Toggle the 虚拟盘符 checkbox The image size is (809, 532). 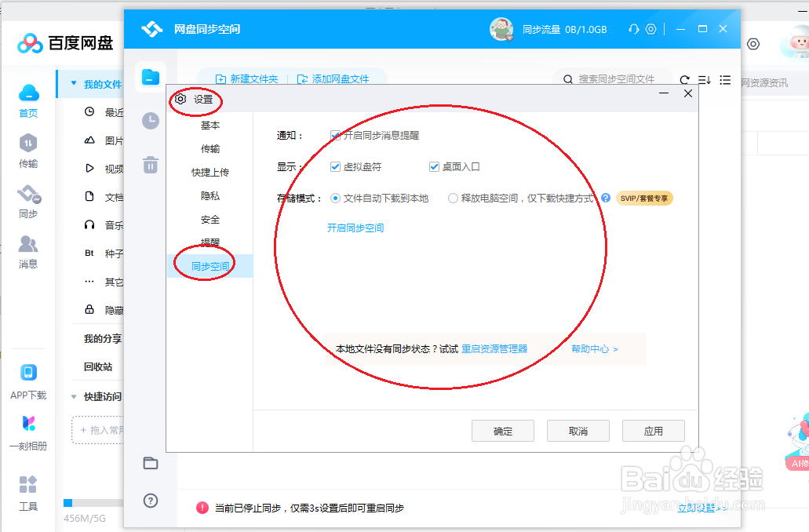[335, 166]
